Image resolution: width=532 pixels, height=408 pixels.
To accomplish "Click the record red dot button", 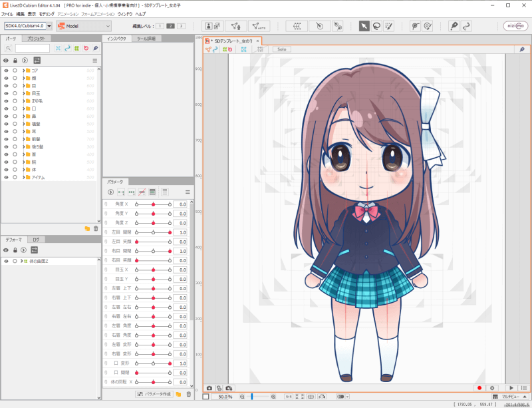I will [x=479, y=388].
